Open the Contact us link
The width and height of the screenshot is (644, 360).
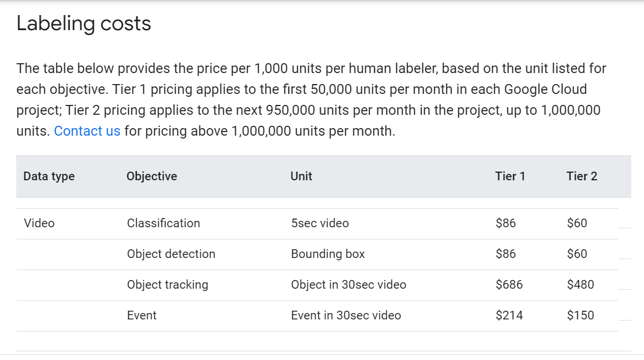pos(87,131)
